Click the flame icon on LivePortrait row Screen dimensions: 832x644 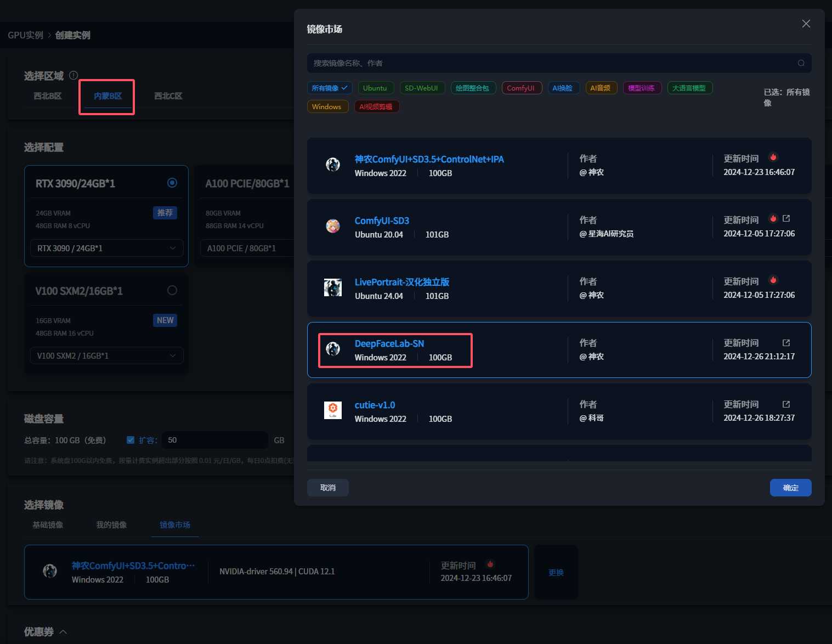pyautogui.click(x=773, y=280)
